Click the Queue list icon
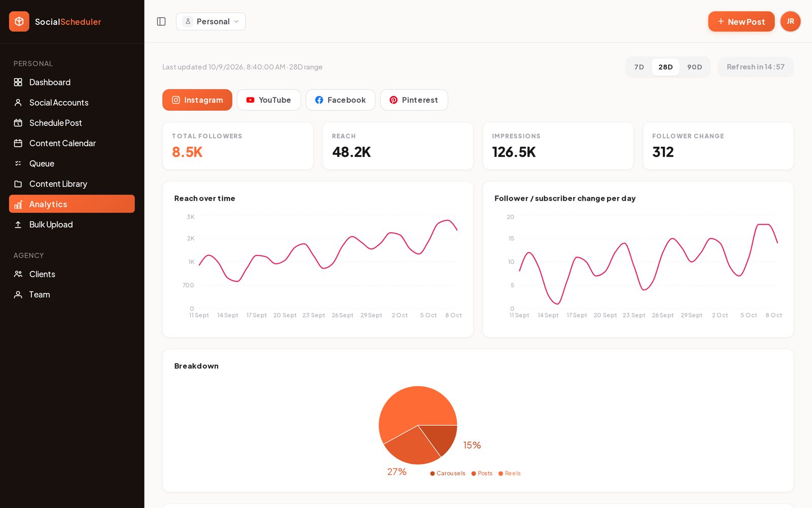The width and height of the screenshot is (812, 508). pos(18,164)
